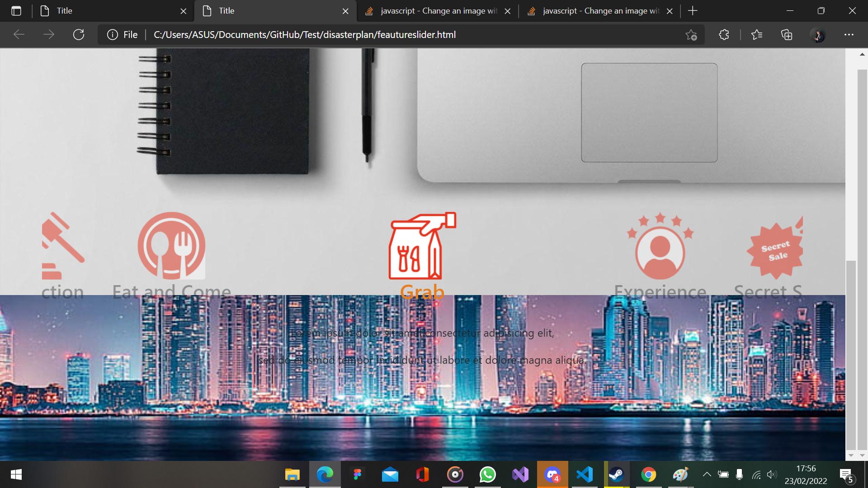This screenshot has height=488, width=868.
Task: Open browser Extensions puzzle icon
Action: coord(724,35)
